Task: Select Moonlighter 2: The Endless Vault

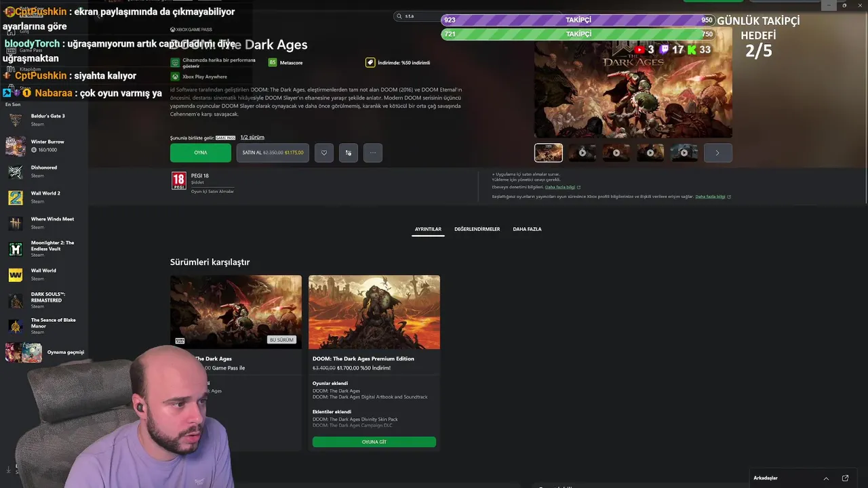Action: click(44, 249)
